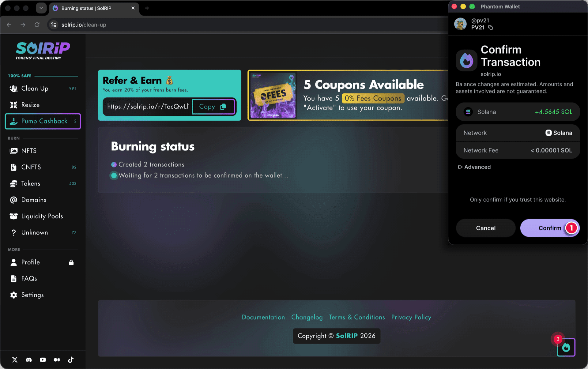The height and width of the screenshot is (369, 588).
Task: Open the Discord social icon
Action: (x=29, y=360)
